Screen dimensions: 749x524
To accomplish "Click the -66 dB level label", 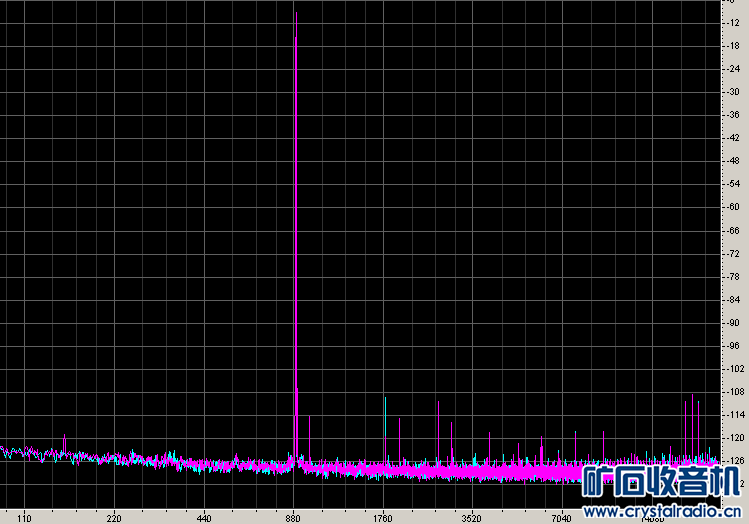I will pos(734,231).
